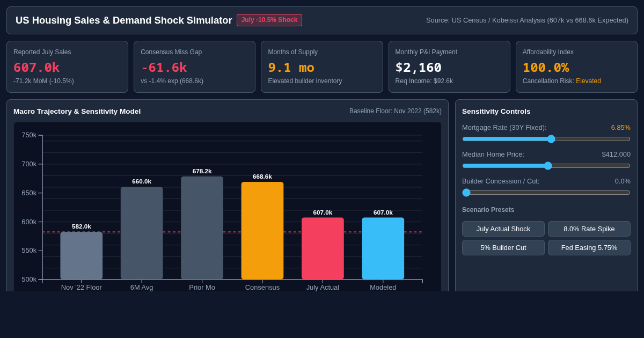Click the Prior Mo bar
This screenshot has height=338, width=644.
point(202,228)
